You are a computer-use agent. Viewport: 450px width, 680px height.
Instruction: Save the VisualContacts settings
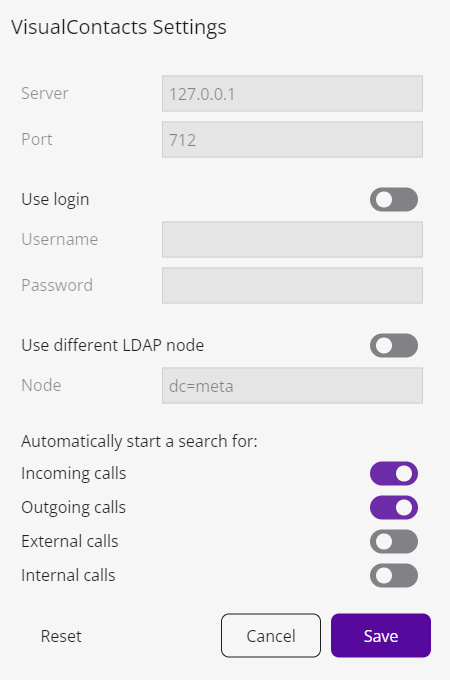click(381, 635)
